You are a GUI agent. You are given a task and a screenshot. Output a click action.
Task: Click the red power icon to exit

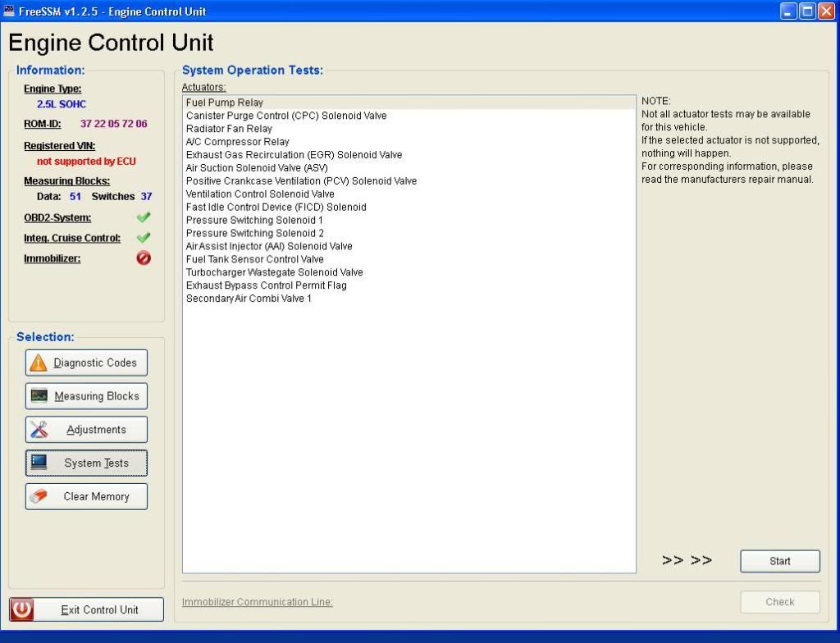pos(21,609)
